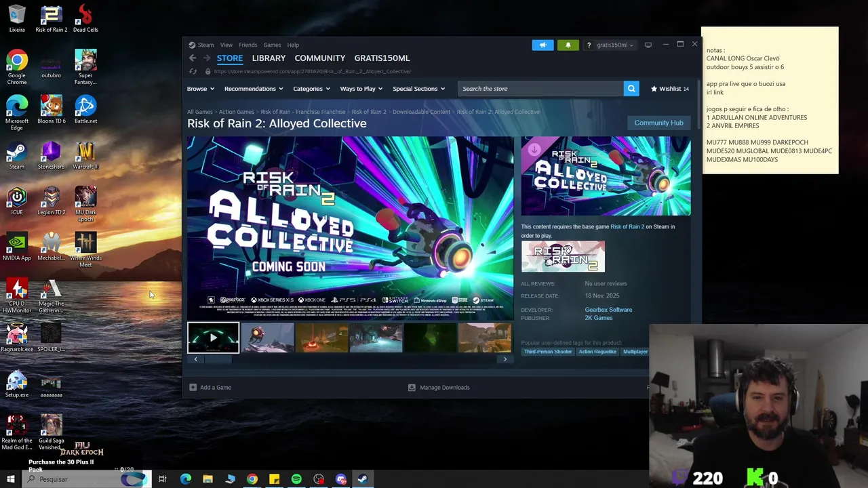
Task: Click the Steam help question mark icon
Action: point(589,45)
